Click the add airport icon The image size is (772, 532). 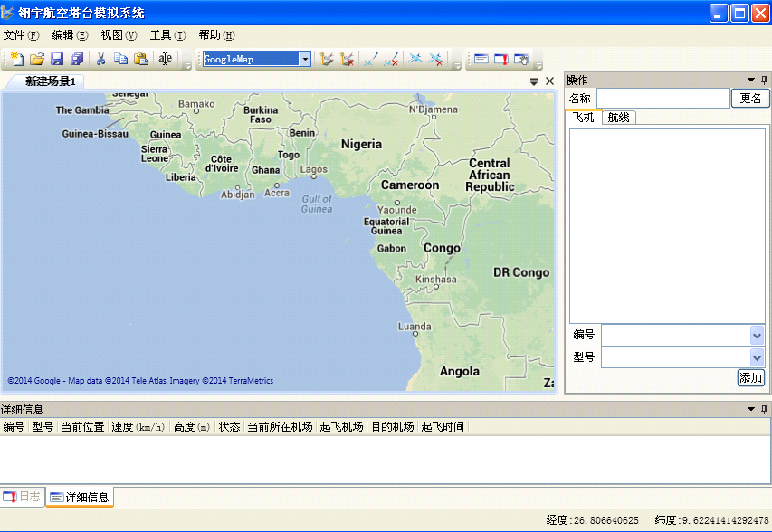pyautogui.click(x=327, y=59)
